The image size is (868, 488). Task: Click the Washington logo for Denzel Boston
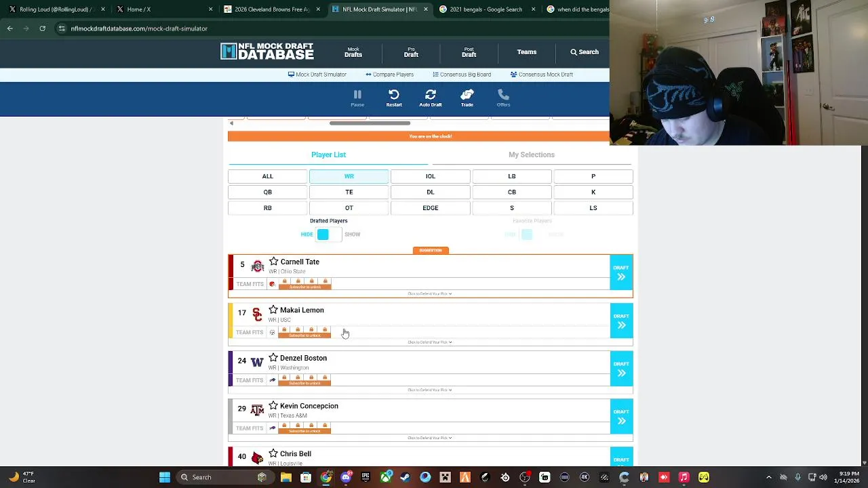click(257, 362)
